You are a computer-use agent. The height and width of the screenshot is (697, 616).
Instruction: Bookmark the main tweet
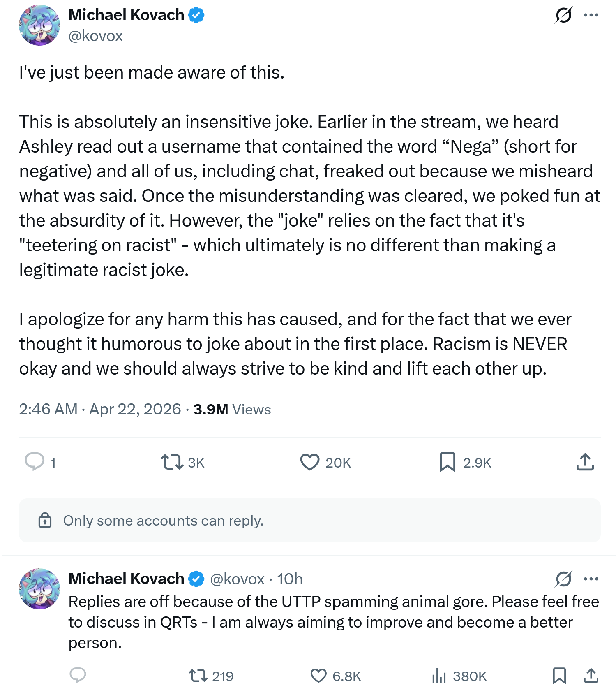click(448, 462)
